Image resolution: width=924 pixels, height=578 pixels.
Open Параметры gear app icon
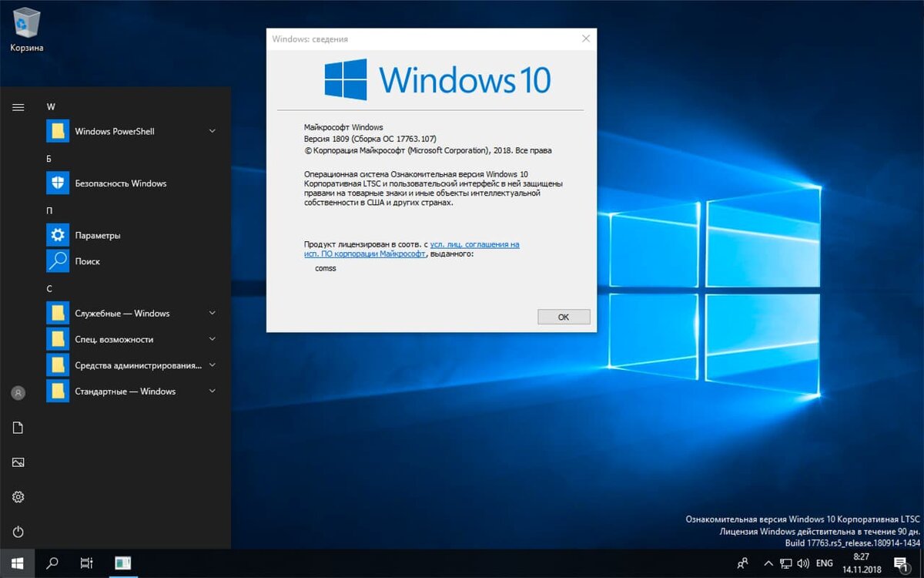tap(58, 235)
